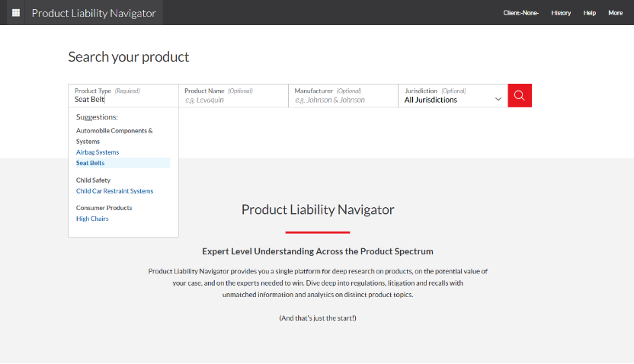634x364 pixels.
Task: Focus the Manufacturer input field
Action: 343,96
